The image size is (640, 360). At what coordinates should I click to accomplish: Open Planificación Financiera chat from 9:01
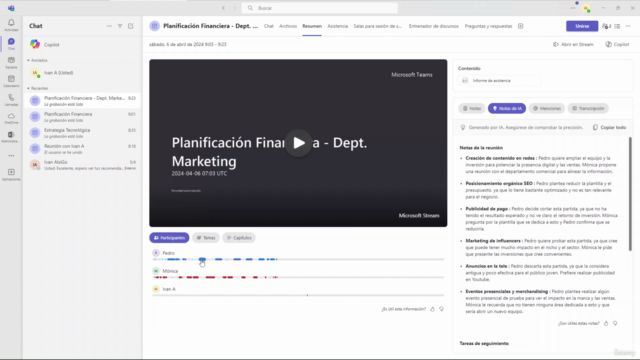83,117
